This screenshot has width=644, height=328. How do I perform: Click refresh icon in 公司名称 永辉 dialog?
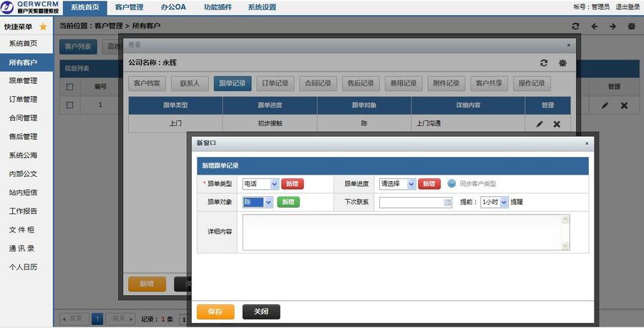(x=544, y=63)
